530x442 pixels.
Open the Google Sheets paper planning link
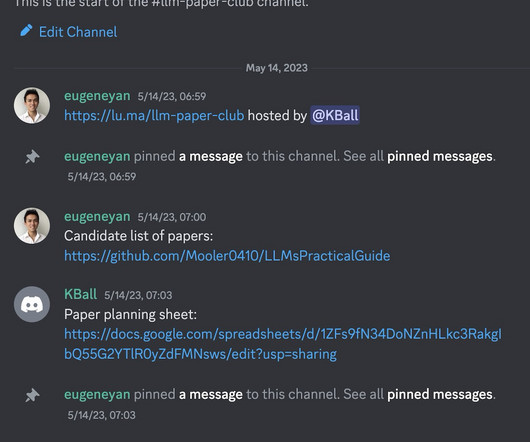[283, 344]
